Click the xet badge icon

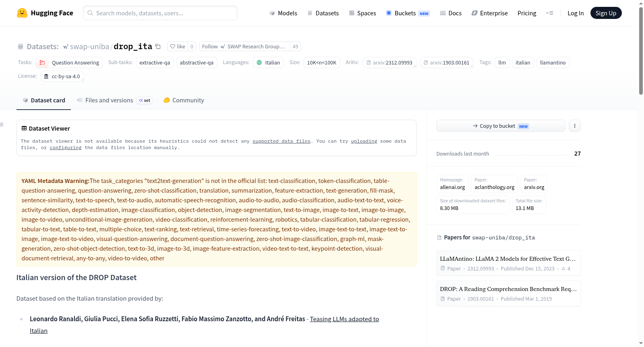(144, 100)
